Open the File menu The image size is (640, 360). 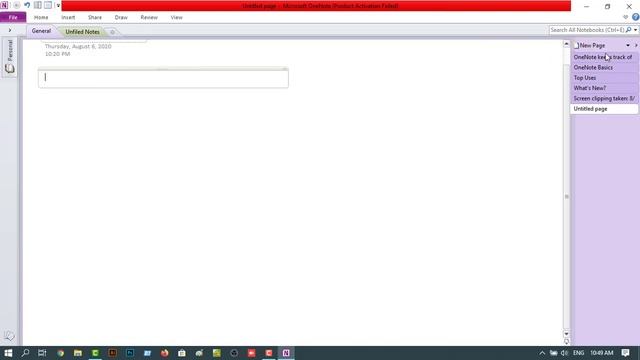[13, 18]
